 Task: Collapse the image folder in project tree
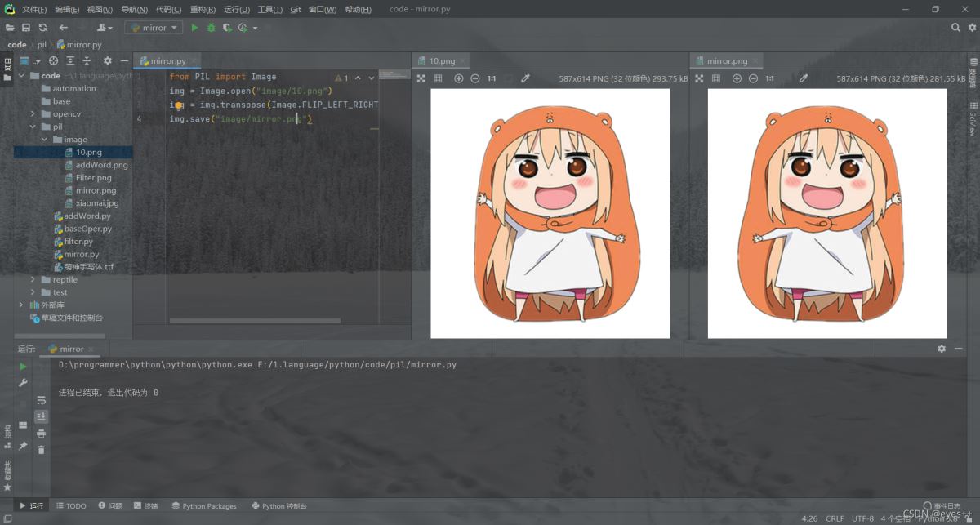pos(45,140)
